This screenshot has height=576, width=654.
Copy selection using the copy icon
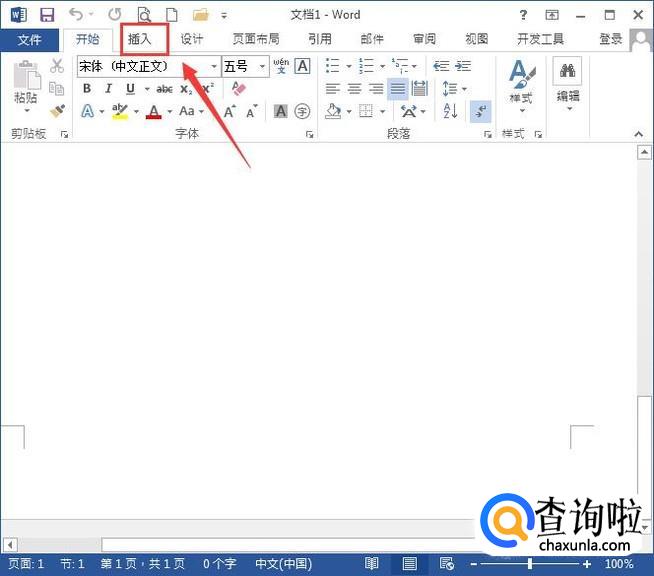(x=56, y=88)
